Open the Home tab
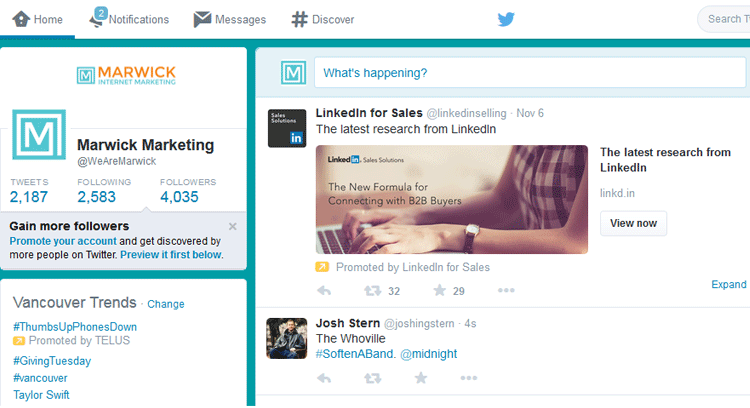 point(37,19)
